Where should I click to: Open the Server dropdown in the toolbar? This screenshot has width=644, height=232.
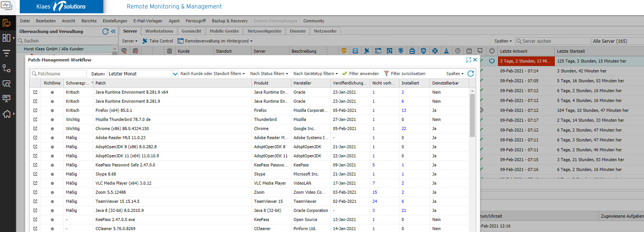tap(130, 41)
